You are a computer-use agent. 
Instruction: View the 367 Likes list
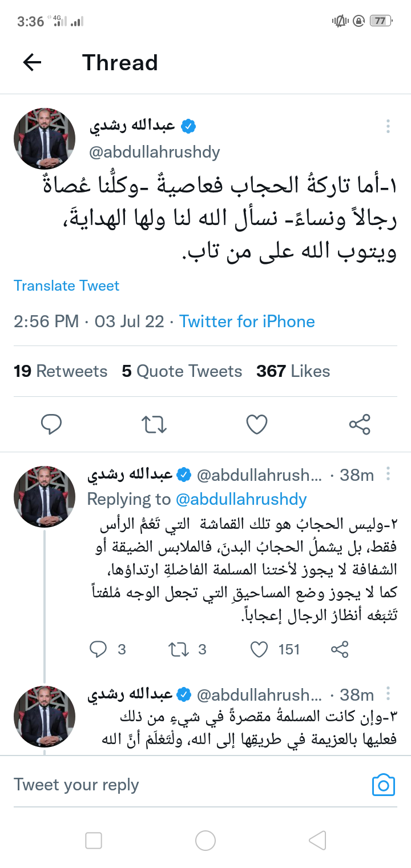click(x=293, y=371)
